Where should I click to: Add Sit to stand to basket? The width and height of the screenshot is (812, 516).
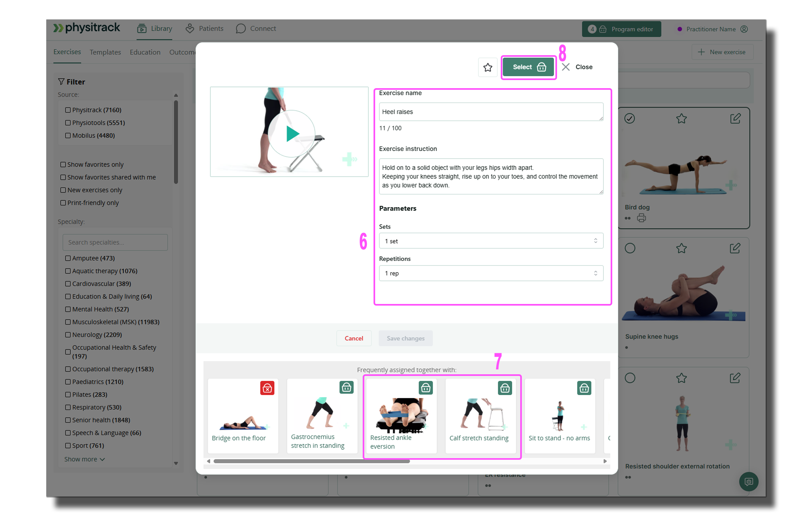tap(584, 388)
